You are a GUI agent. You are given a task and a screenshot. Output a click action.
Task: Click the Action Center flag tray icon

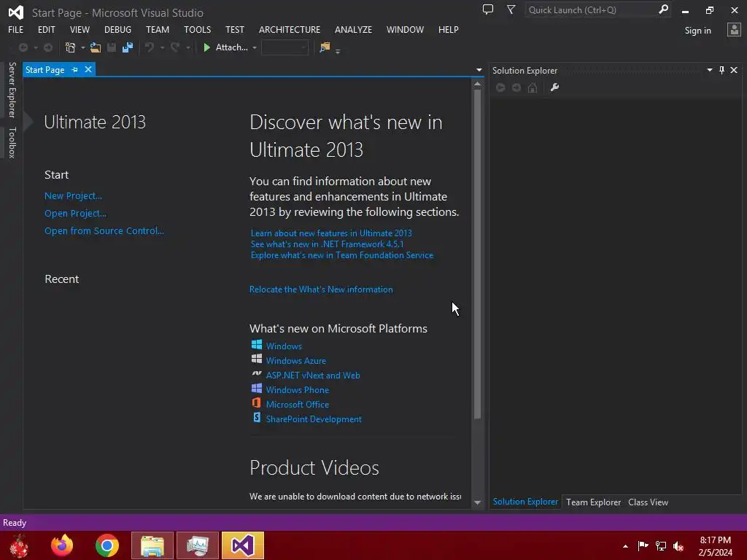(643, 546)
